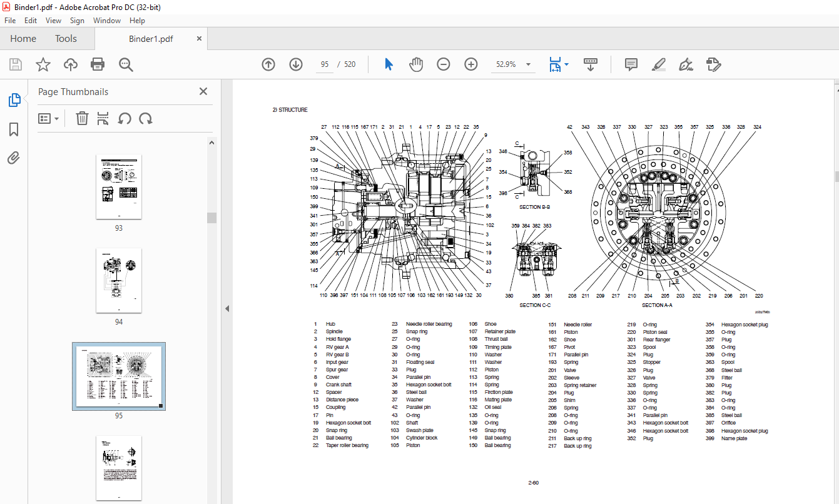Viewport: 839px width, 504px height.
Task: Select thumbnail below page 95
Action: coord(119,468)
